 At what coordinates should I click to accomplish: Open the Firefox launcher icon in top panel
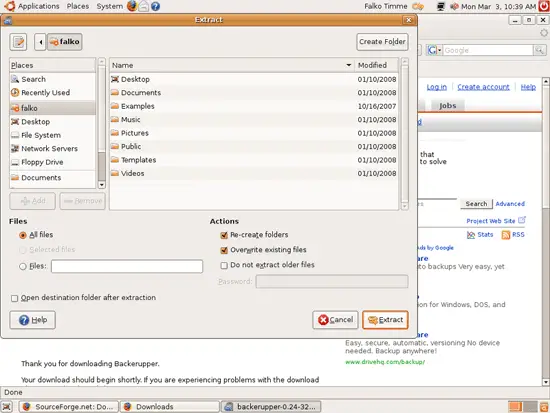[x=132, y=6]
